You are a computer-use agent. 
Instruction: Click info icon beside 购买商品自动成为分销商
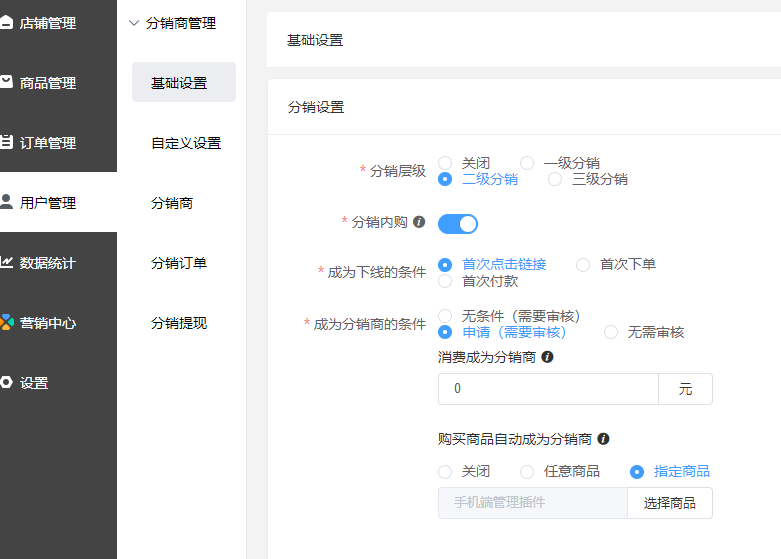click(x=603, y=439)
